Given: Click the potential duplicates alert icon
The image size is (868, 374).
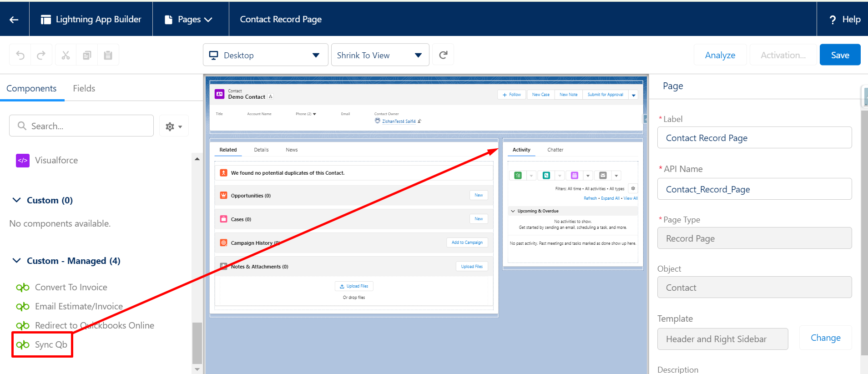Looking at the screenshot, I should pos(223,173).
